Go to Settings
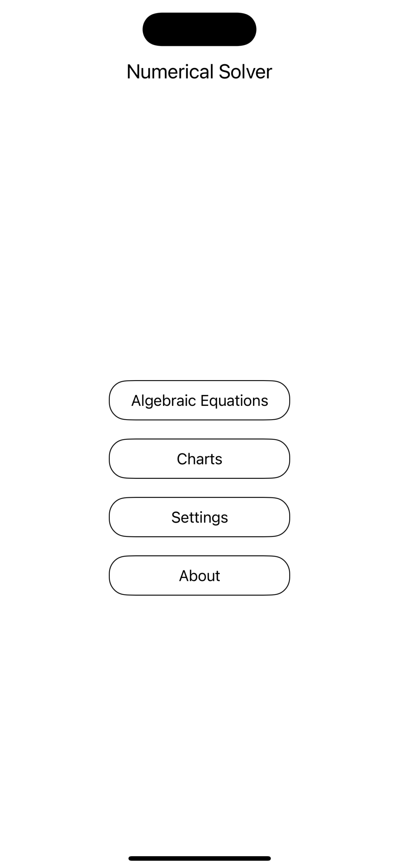The height and width of the screenshot is (868, 399). (199, 517)
